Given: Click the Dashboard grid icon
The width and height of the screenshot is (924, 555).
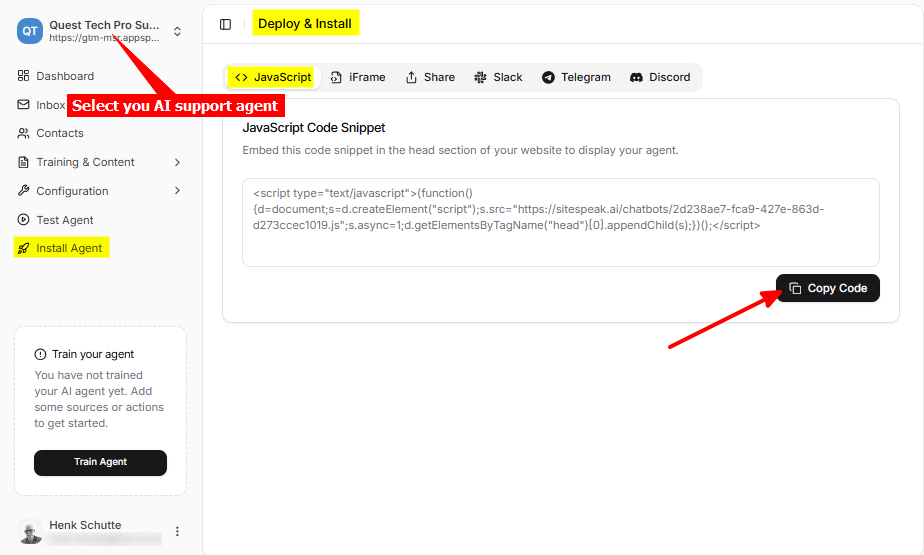Looking at the screenshot, I should coord(24,75).
